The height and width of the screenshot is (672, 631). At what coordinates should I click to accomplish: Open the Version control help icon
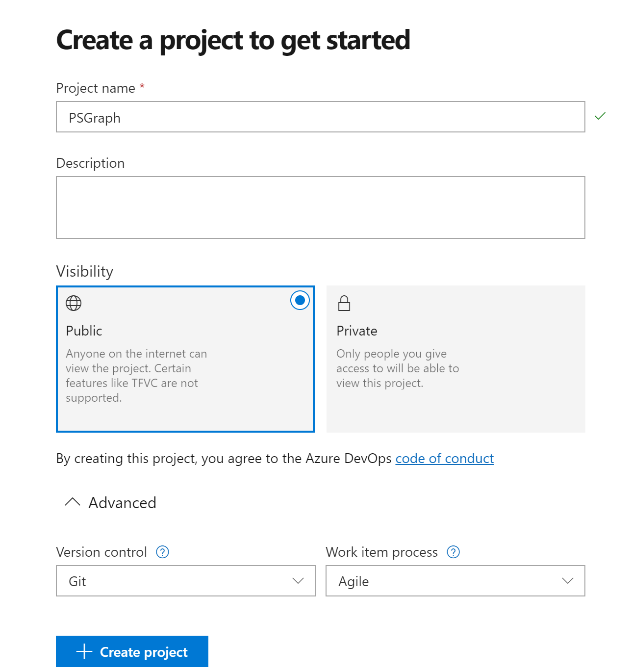click(x=162, y=552)
